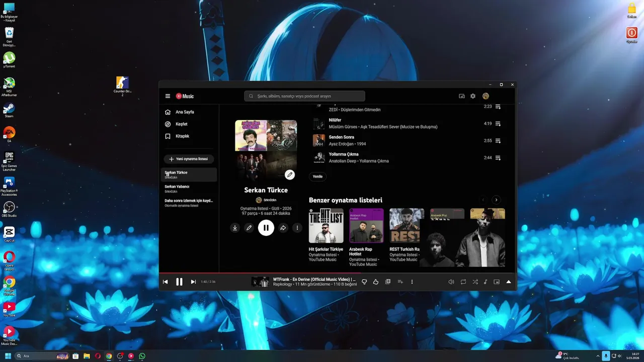This screenshot has height=362, width=644.
Task: Open Srkn0zkn channel link under playlist title
Action: [x=266, y=200]
